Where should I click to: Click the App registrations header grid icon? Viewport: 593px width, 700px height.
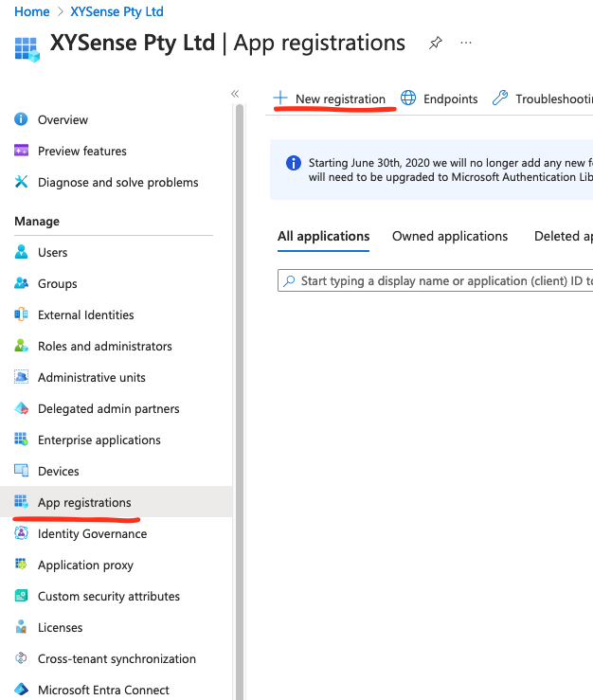point(27,49)
